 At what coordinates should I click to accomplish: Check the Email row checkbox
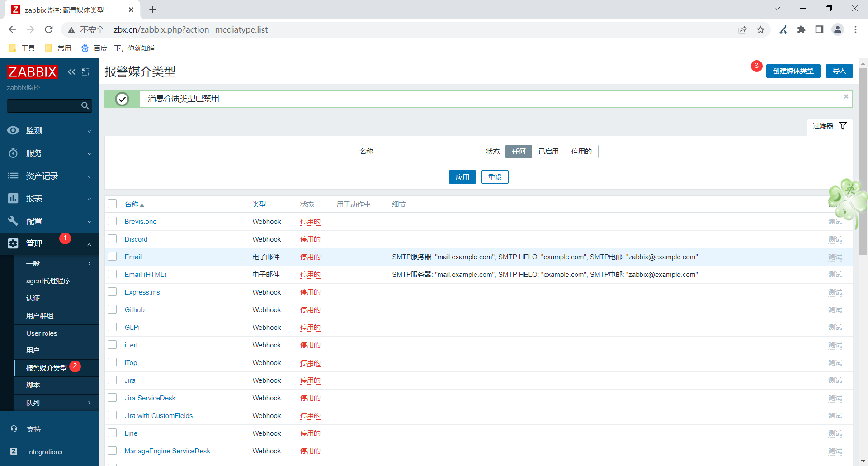113,257
